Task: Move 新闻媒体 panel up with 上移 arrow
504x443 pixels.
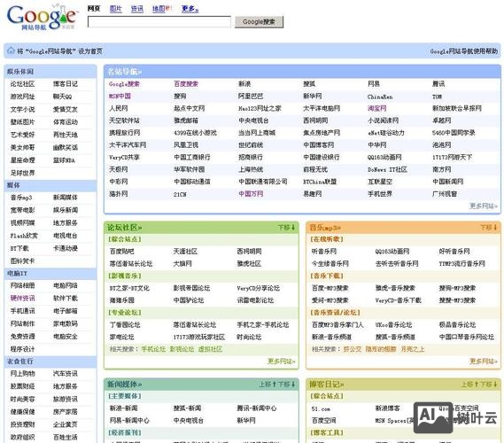Action: pos(268,385)
